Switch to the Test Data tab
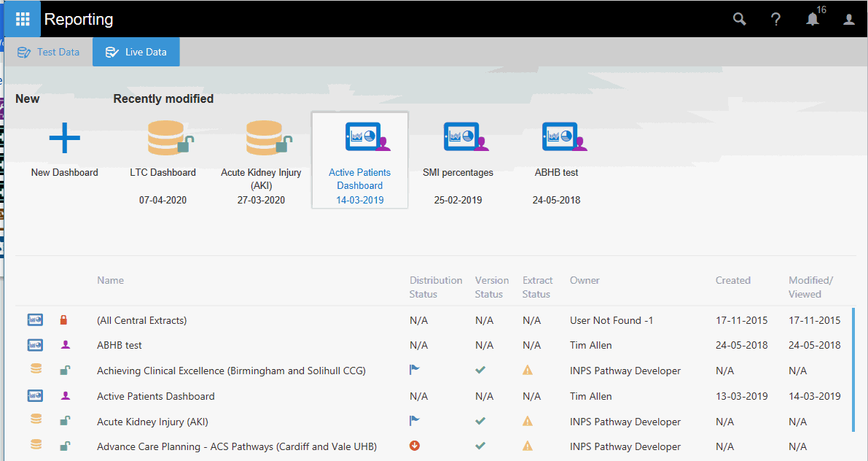 point(49,52)
